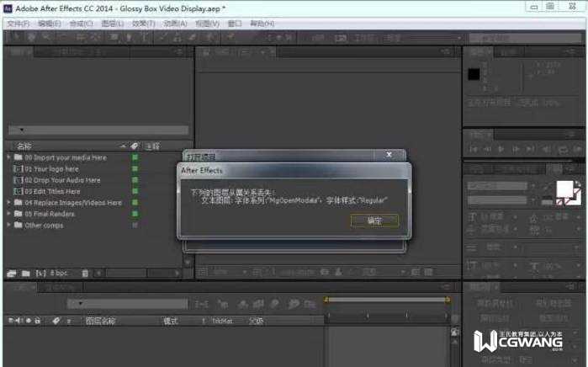Click black color swatch in Info panel

(474, 74)
